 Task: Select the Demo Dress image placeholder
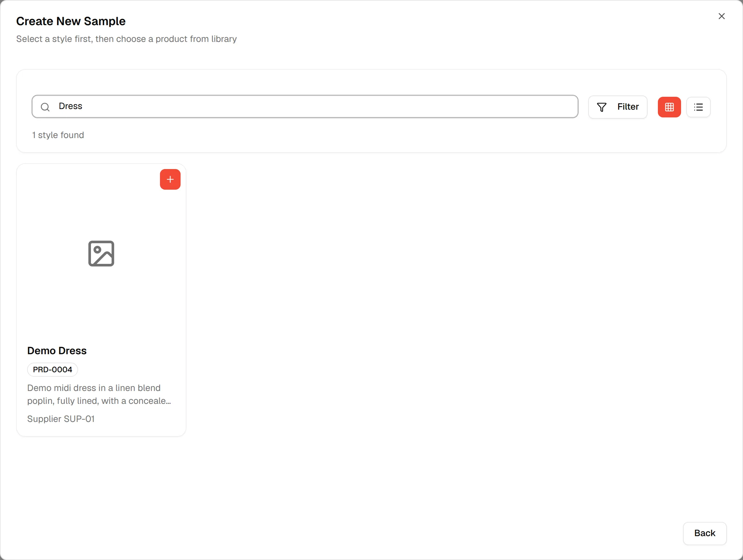[101, 254]
